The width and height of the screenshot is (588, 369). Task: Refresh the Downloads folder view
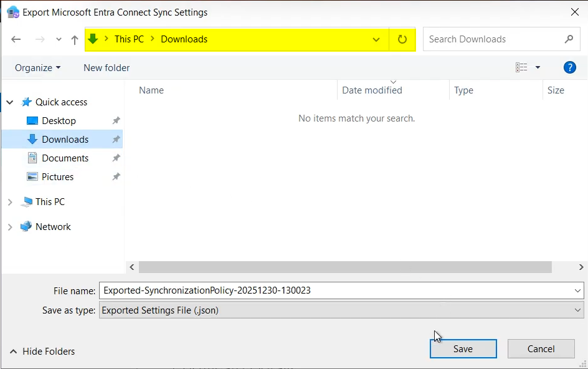tap(402, 39)
